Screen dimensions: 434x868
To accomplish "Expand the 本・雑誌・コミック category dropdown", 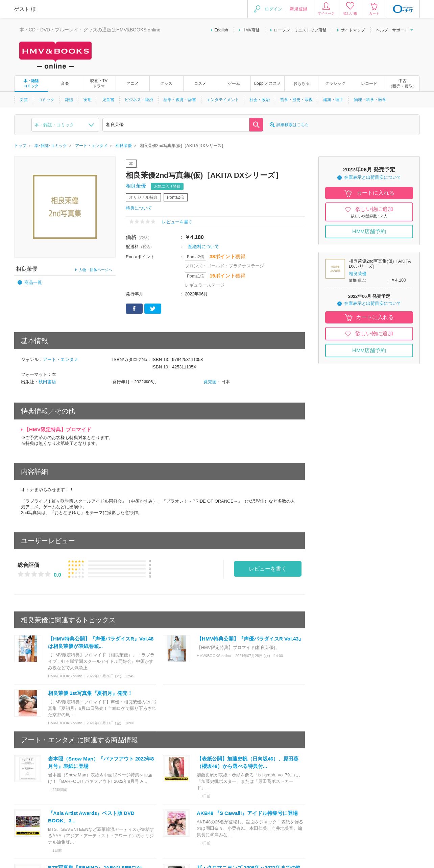I will (65, 125).
